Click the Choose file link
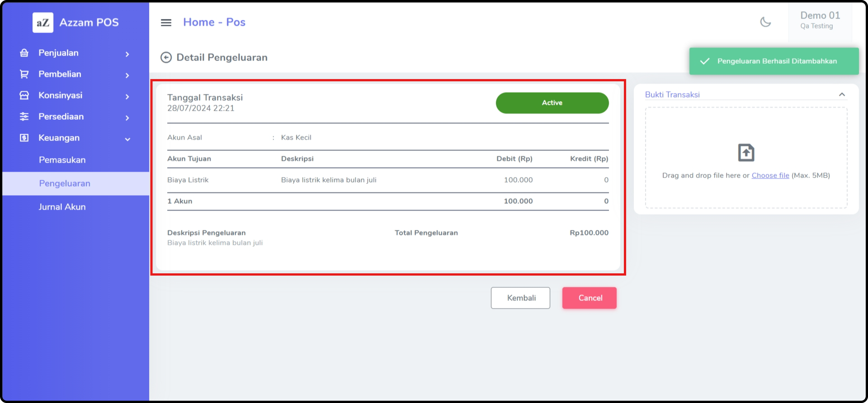Image resolution: width=868 pixels, height=403 pixels. [x=770, y=175]
